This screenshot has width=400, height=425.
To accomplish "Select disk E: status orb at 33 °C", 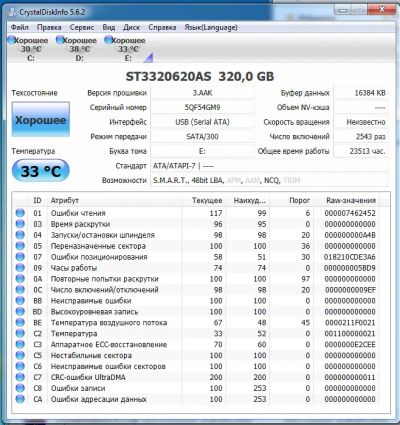I will (x=108, y=40).
